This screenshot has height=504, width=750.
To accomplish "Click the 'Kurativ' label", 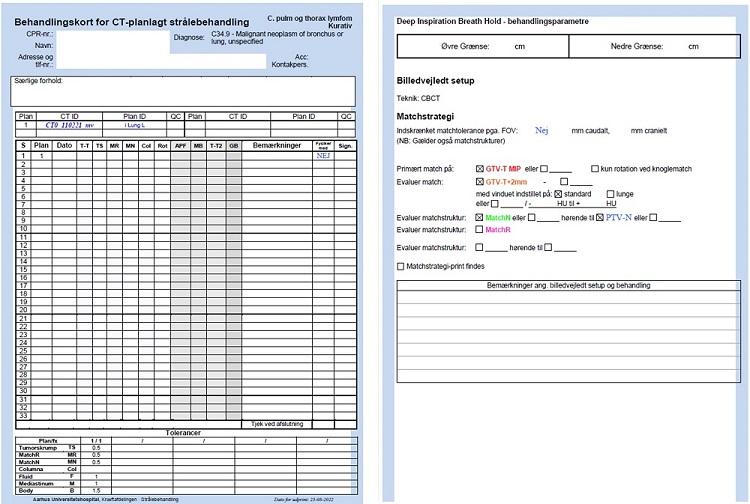I will (340, 26).
